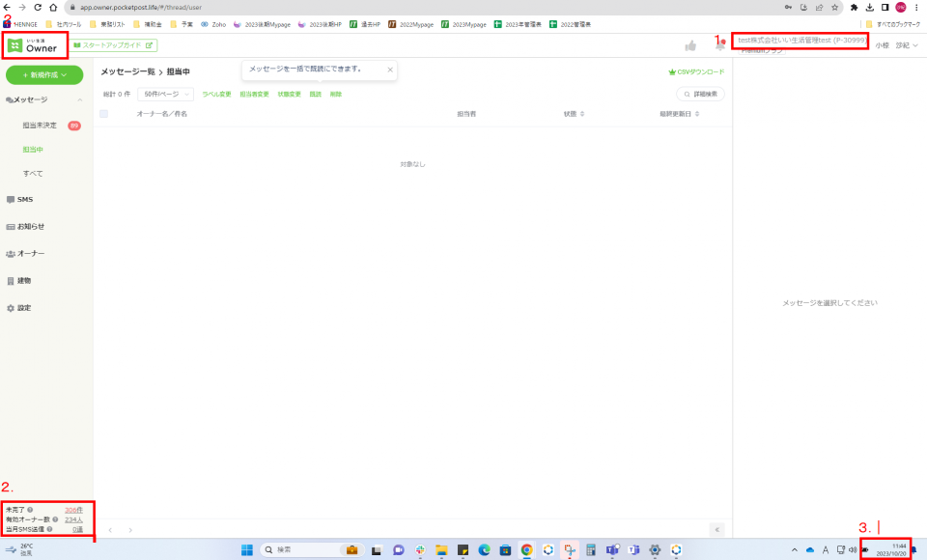This screenshot has width=927, height=560.
Task: Open the Zoho bookmark
Action: click(x=213, y=24)
